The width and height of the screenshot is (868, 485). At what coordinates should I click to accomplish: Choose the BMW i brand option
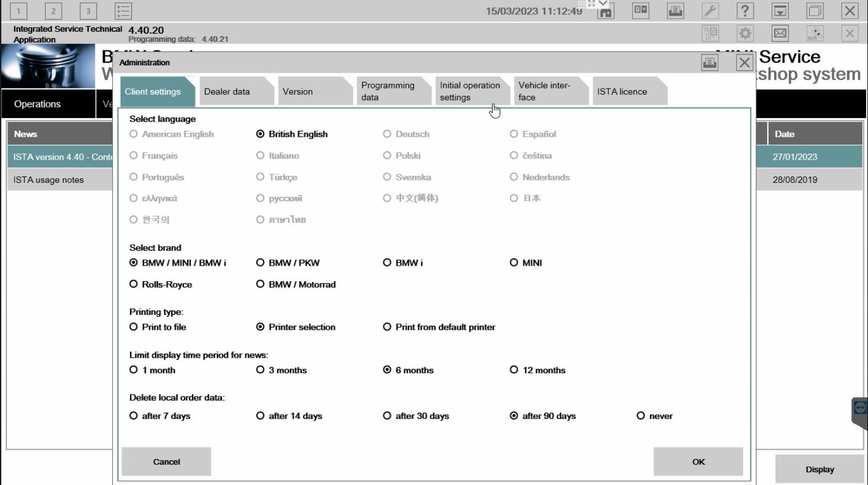click(x=402, y=263)
